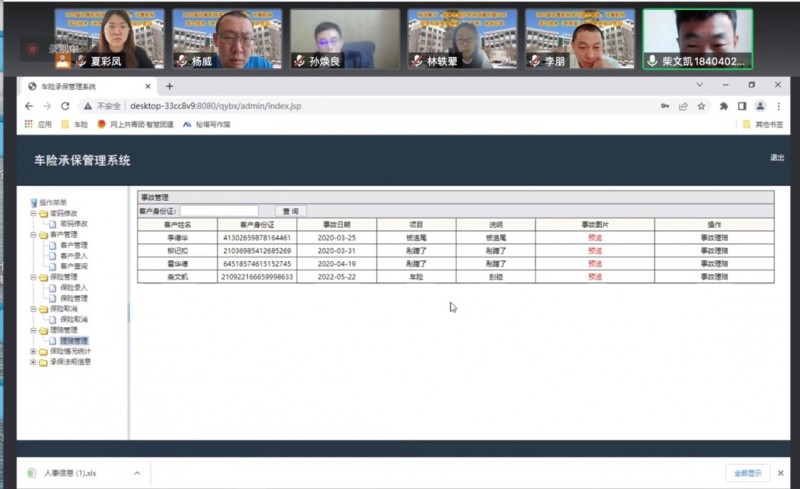800x489 pixels.
Task: Open download options arrow for 人事信息 (1).xls
Action: pyautogui.click(x=136, y=472)
